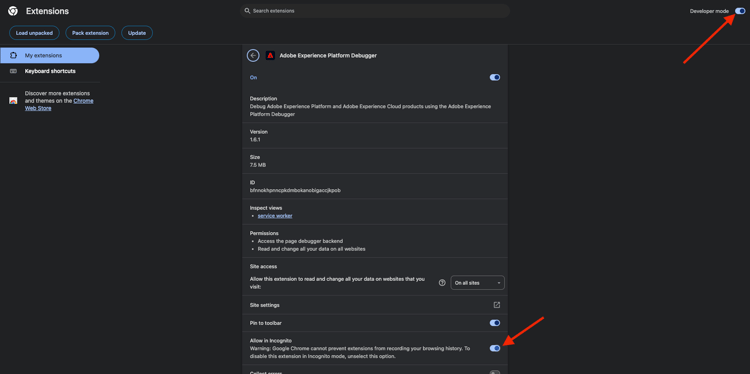Open the service worker inspect link
The image size is (750, 374).
click(275, 216)
